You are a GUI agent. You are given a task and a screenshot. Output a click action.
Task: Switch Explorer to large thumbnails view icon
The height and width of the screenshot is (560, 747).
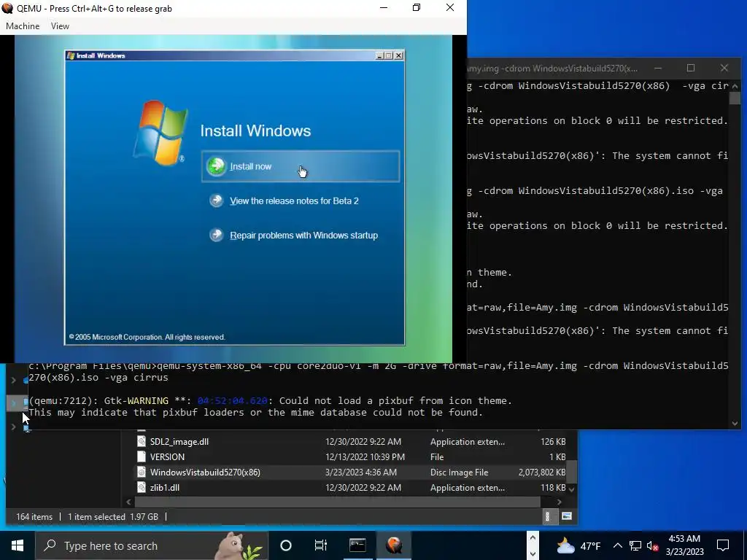click(x=566, y=516)
